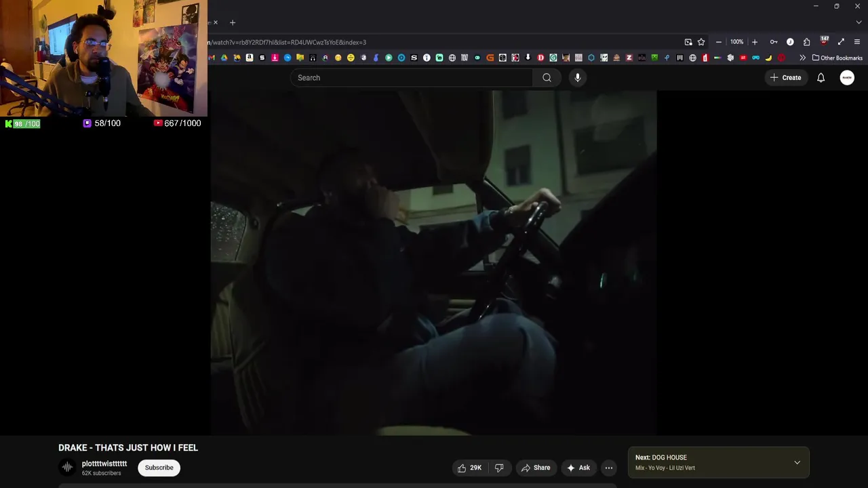Open the password key toolbar icon
The width and height of the screenshot is (868, 488).
pyautogui.click(x=774, y=42)
